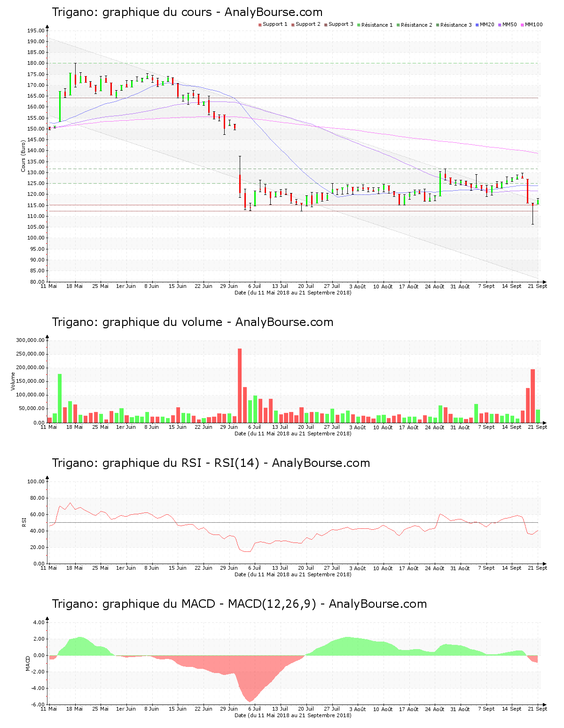Click the -2.00 MACD axis value

point(38,672)
